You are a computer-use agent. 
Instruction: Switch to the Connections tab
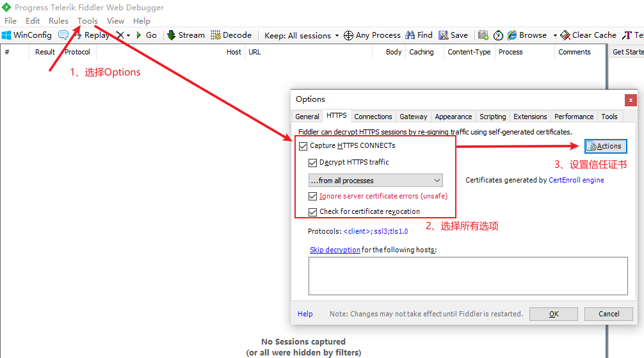(x=373, y=117)
